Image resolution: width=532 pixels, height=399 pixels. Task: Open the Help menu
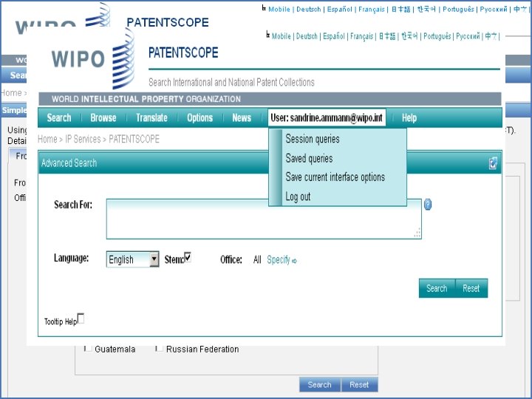(409, 117)
